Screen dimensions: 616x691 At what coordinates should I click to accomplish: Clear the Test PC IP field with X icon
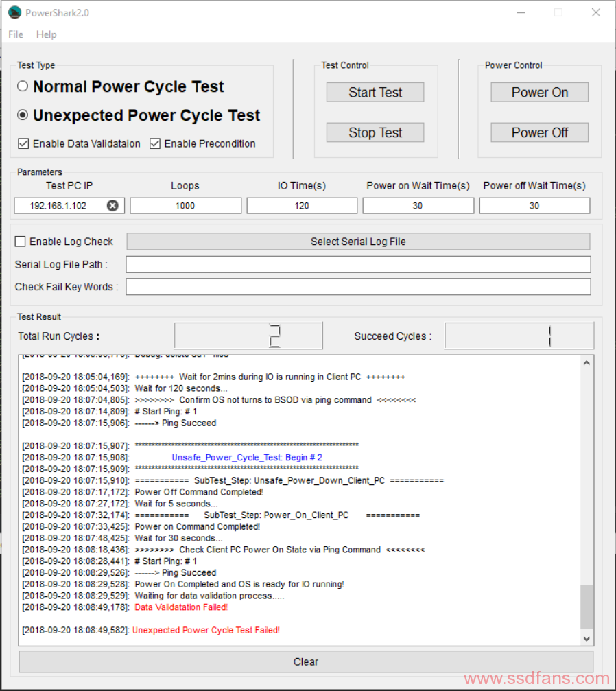point(112,206)
